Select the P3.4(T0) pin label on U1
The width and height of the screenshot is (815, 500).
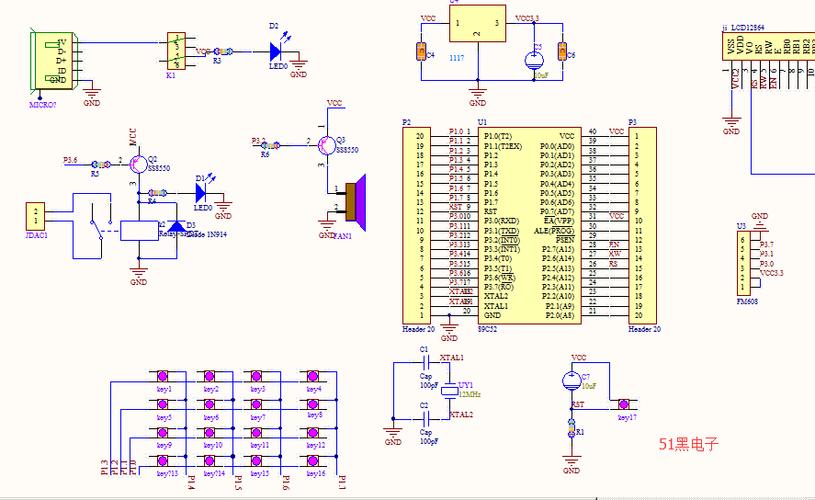click(497, 258)
